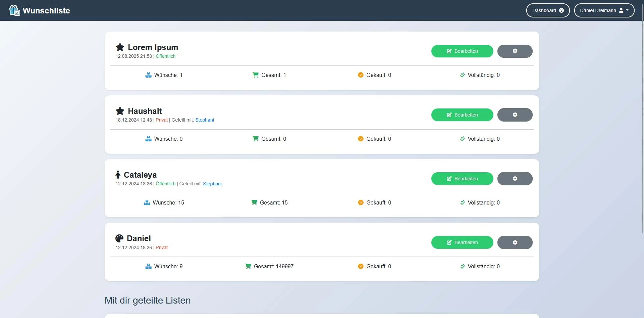Open settings gear for Lorem Ipsum list
This screenshot has width=644, height=318.
[515, 51]
